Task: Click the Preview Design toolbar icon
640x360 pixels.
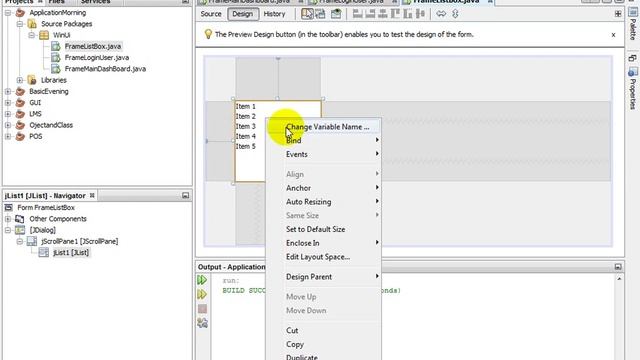Action: click(x=336, y=14)
